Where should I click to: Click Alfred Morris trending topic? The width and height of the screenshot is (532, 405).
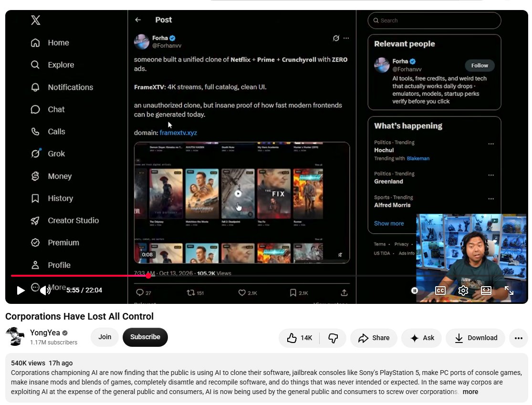(392, 205)
